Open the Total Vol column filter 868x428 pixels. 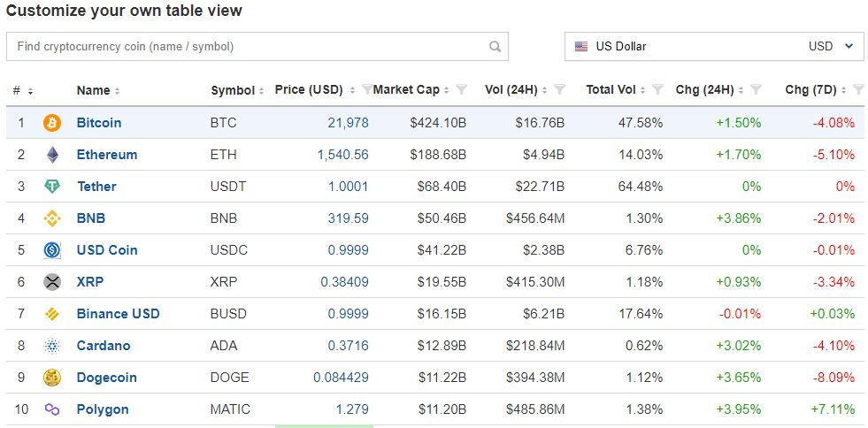click(x=657, y=89)
